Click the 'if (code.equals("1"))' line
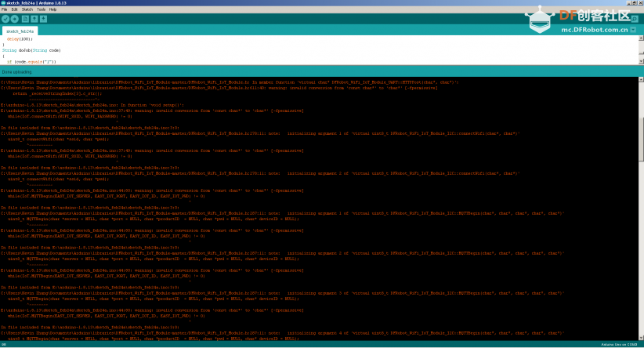This screenshot has width=644, height=348. click(31, 62)
